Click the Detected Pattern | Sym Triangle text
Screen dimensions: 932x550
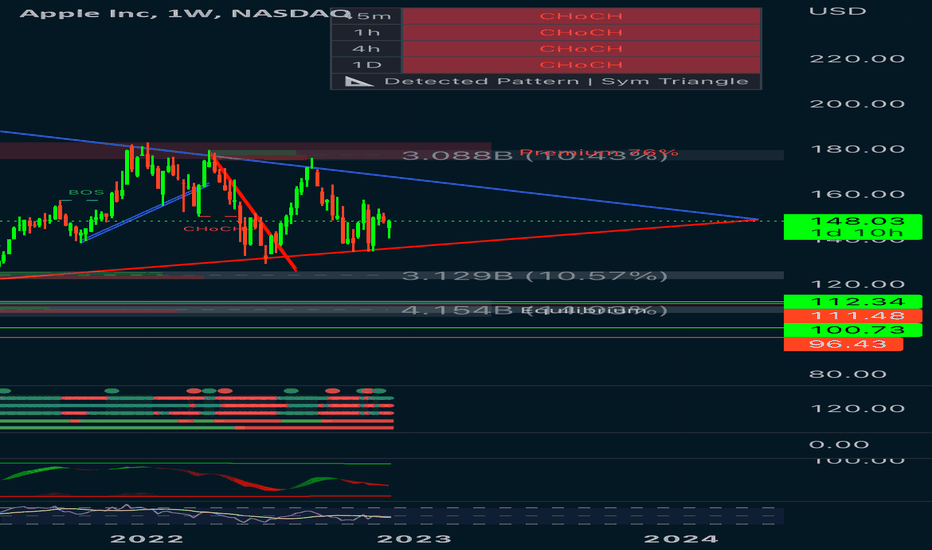566,81
